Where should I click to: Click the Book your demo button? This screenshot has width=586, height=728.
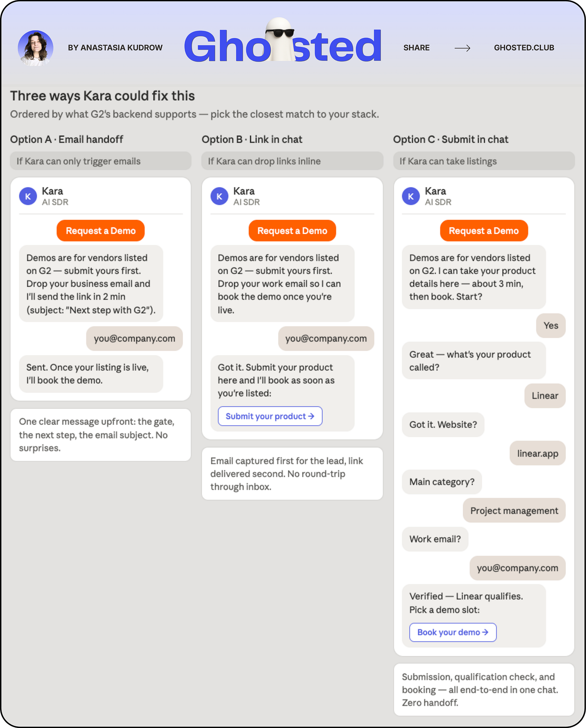point(453,633)
